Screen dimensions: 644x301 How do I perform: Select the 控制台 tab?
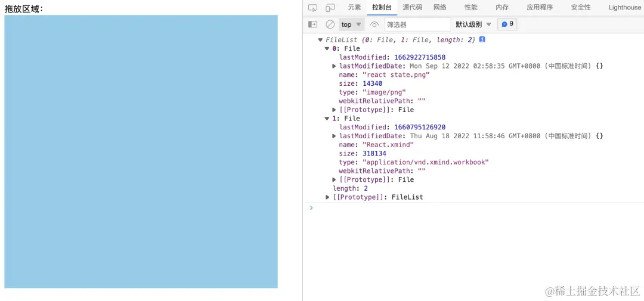(x=382, y=7)
